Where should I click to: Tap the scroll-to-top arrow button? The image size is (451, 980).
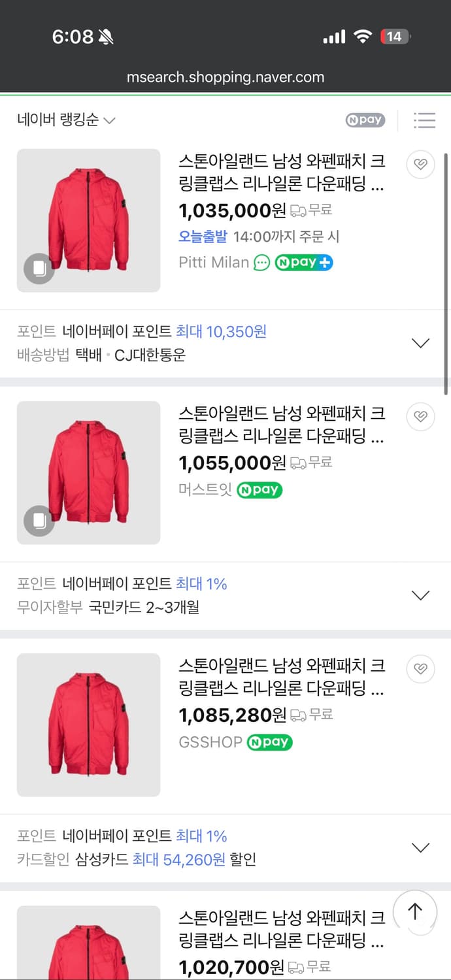414,911
